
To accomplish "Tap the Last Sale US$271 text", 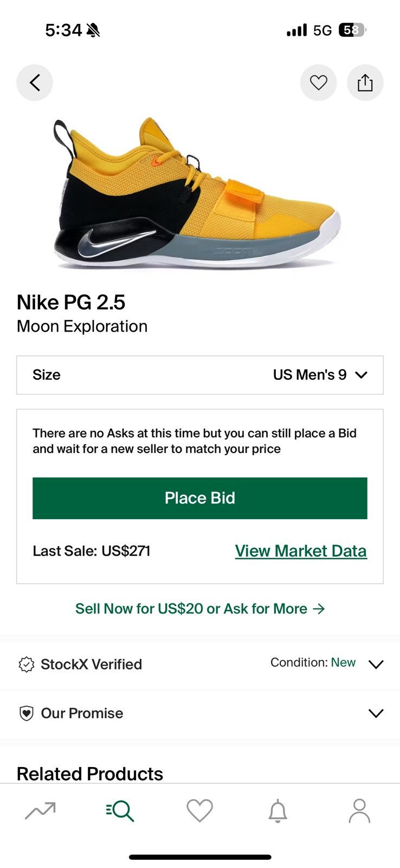I will pos(92,551).
